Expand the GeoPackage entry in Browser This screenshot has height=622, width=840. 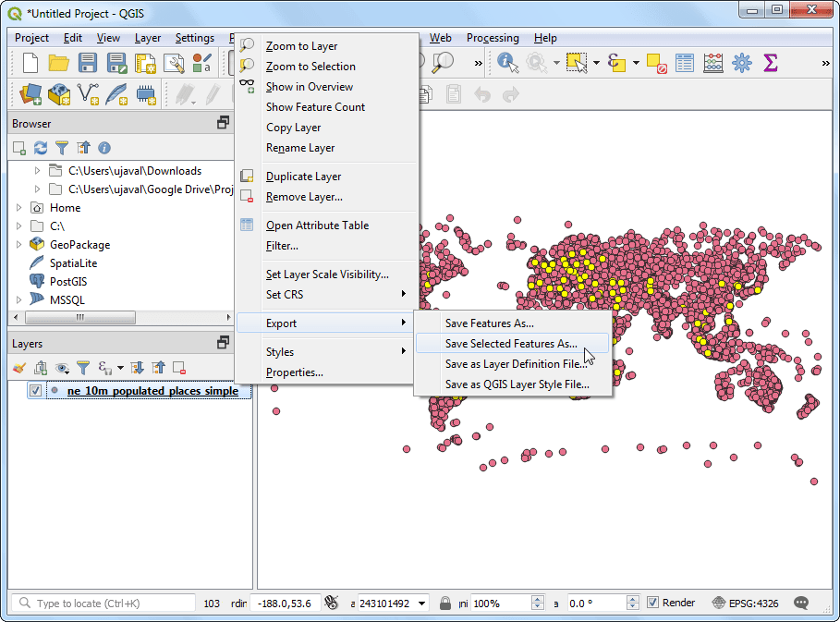(x=20, y=244)
